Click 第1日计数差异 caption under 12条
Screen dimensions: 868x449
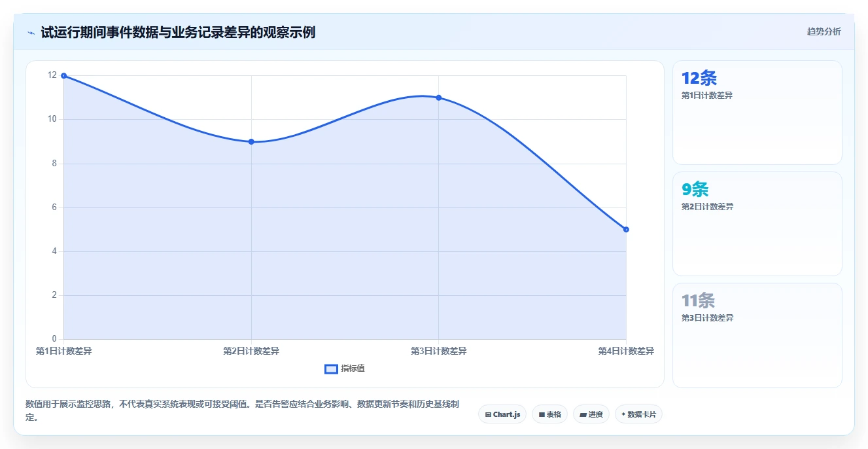(x=707, y=95)
